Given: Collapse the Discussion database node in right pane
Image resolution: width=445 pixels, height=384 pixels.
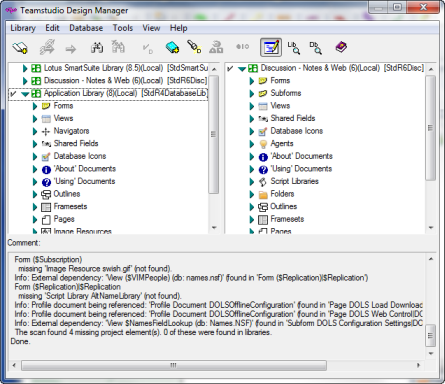Looking at the screenshot, I should pos(242,69).
